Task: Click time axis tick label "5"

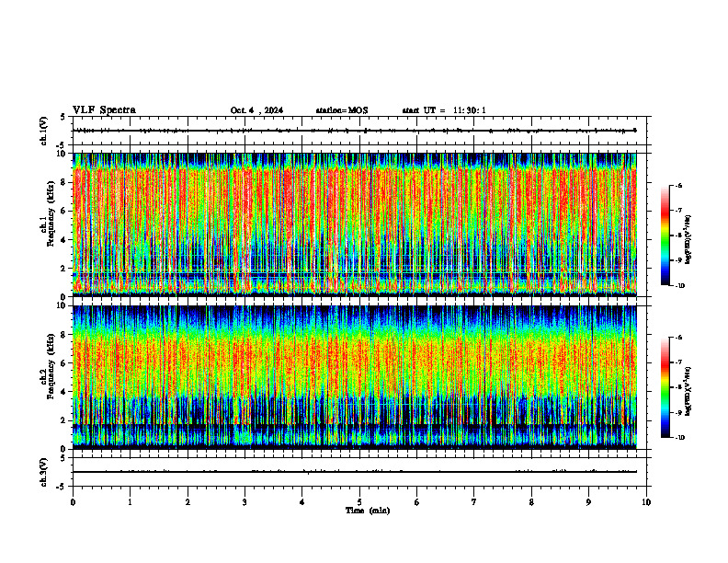Action: tap(359, 502)
